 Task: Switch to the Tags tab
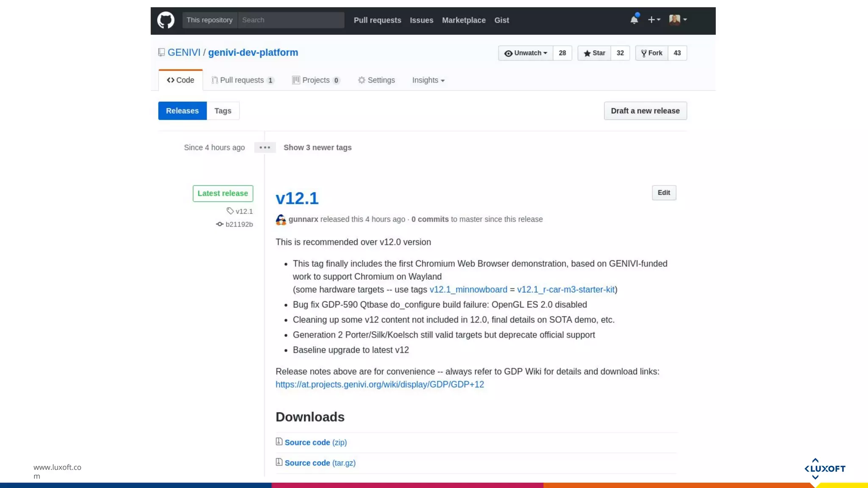(223, 111)
